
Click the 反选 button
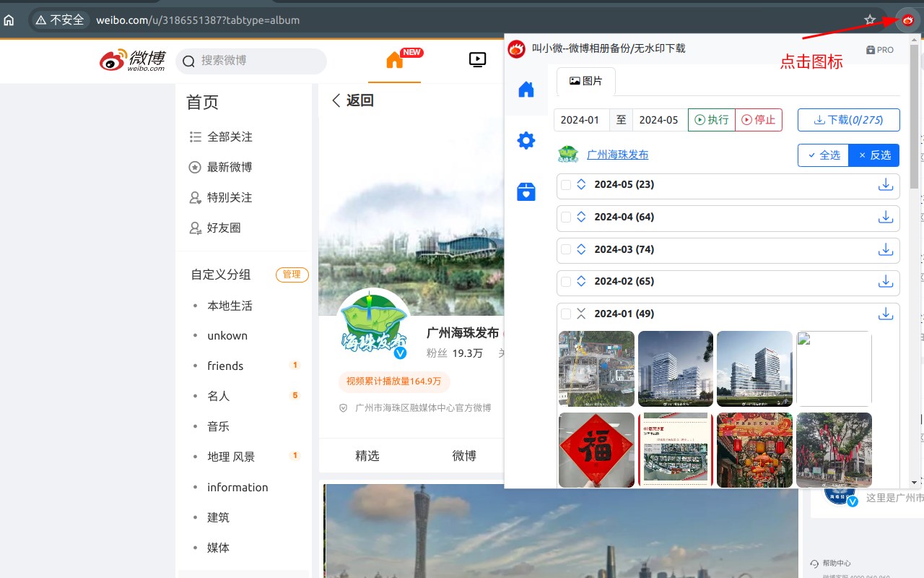874,155
